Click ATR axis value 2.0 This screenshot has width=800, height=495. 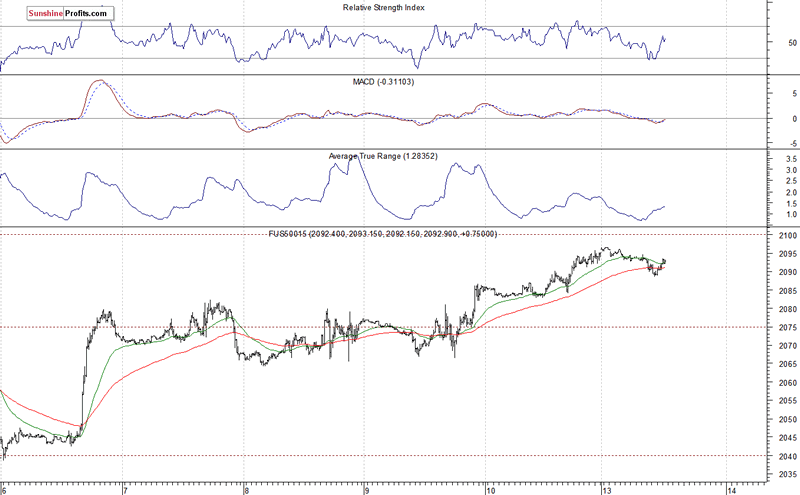(791, 192)
